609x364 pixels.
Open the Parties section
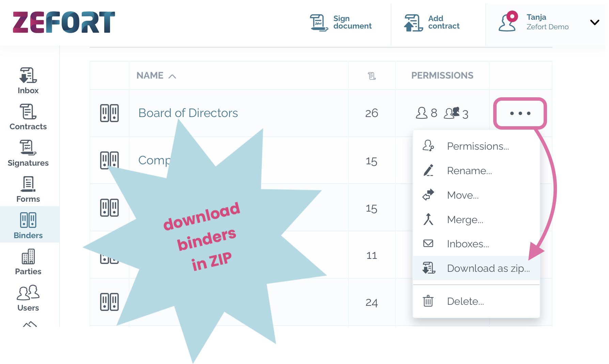pyautogui.click(x=28, y=262)
